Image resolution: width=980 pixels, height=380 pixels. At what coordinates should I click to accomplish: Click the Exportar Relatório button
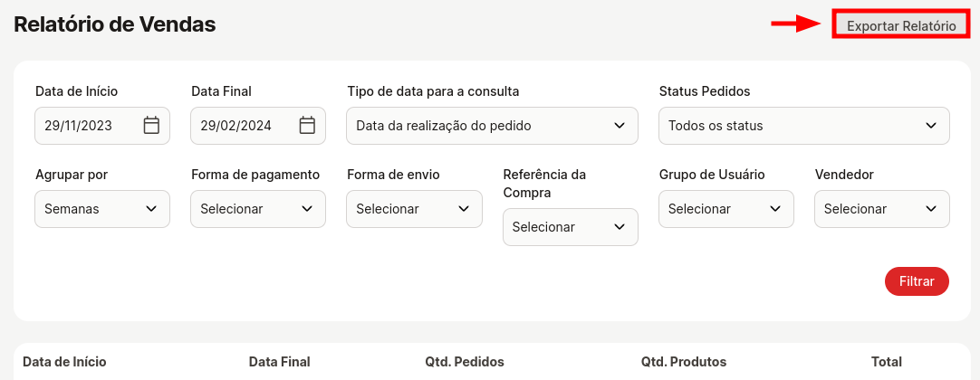(x=901, y=26)
